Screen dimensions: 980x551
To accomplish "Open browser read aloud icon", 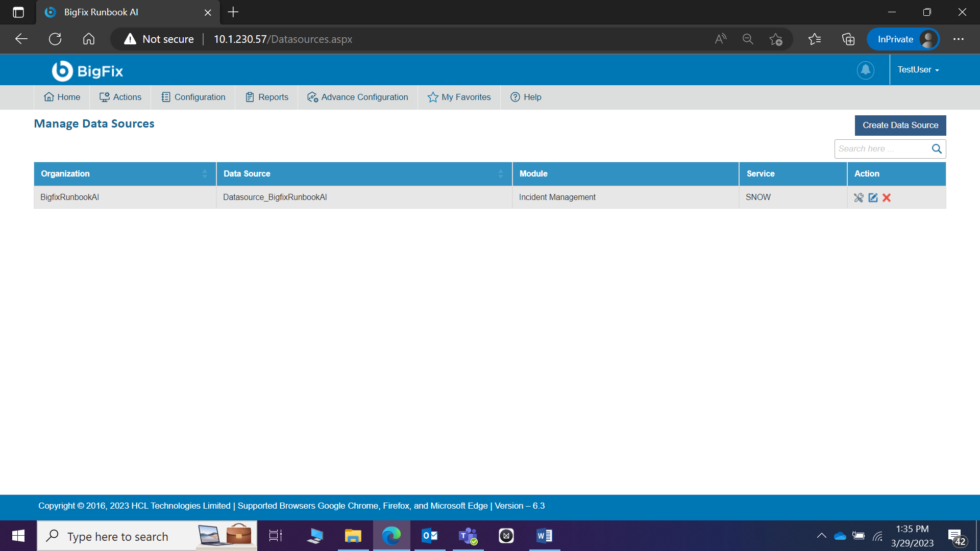I will click(x=720, y=39).
